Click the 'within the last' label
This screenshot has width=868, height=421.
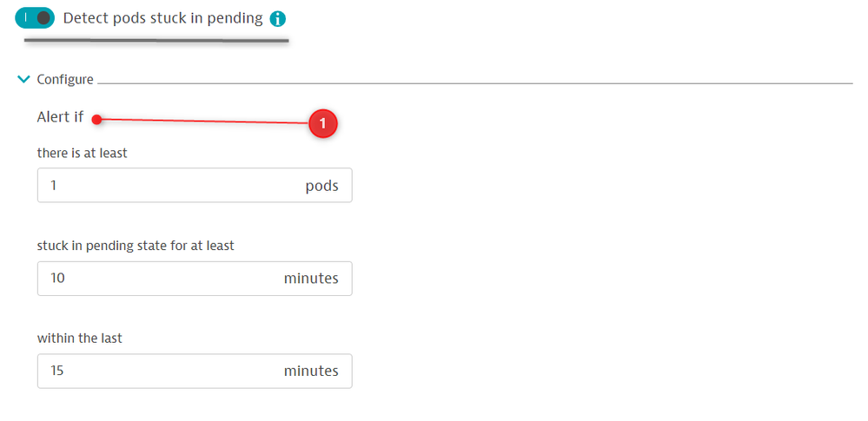coord(79,338)
